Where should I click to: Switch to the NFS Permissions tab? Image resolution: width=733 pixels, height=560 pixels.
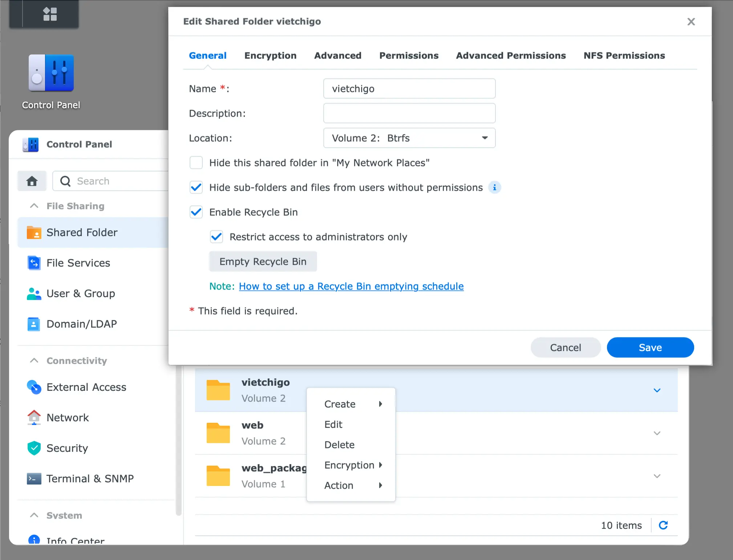[x=624, y=56]
